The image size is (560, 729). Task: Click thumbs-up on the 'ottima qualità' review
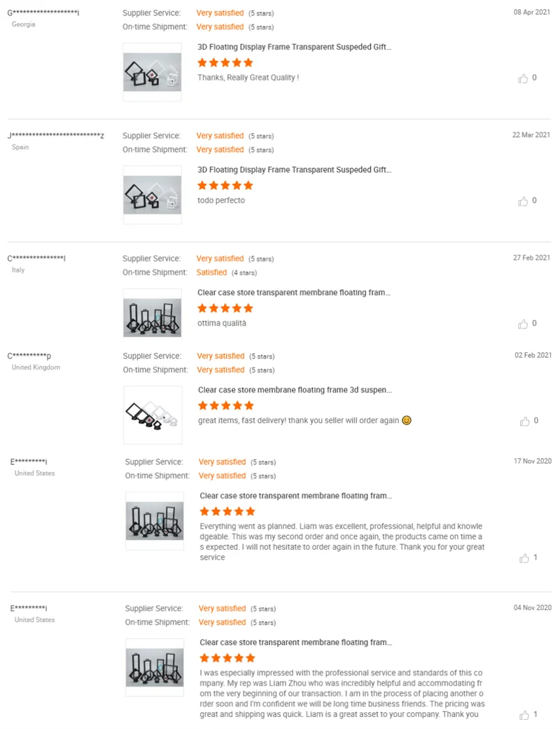(x=523, y=324)
